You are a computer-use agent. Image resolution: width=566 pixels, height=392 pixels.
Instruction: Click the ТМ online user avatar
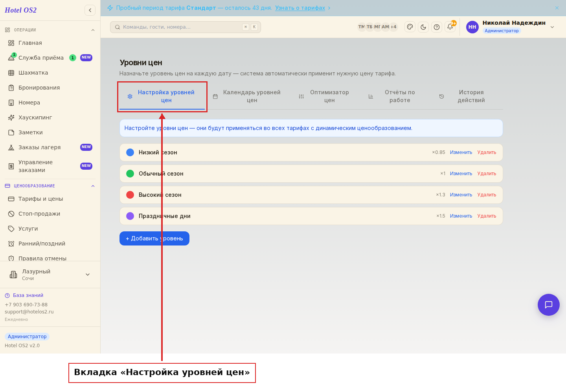(361, 27)
